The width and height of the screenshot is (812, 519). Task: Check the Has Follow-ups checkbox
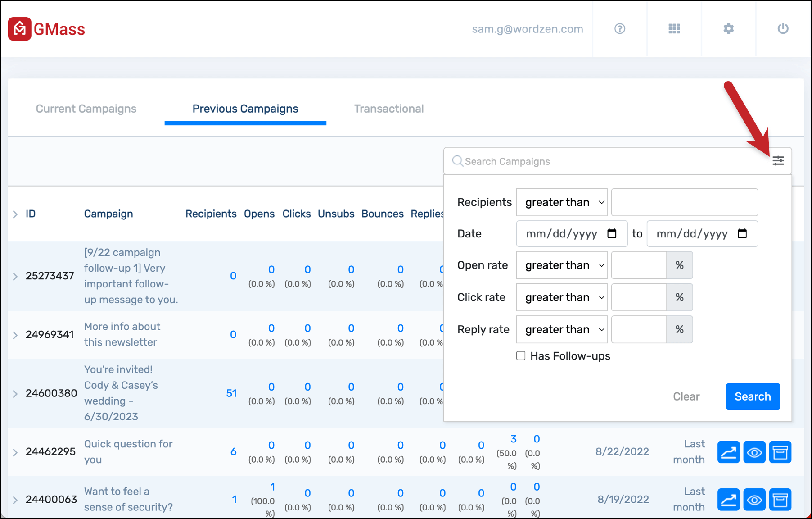pos(521,355)
